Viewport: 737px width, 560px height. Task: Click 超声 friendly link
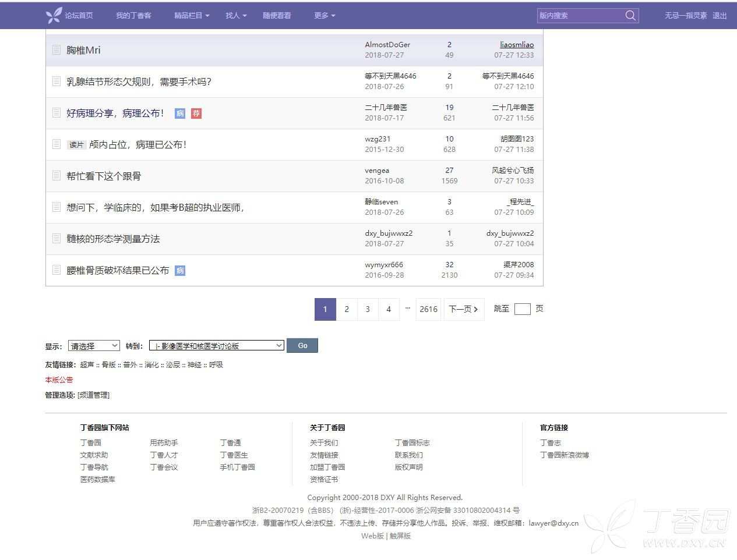click(x=87, y=365)
